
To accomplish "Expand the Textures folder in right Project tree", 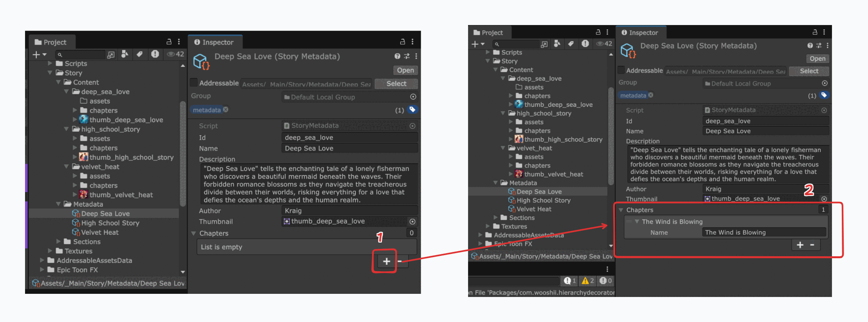I will coord(488,226).
